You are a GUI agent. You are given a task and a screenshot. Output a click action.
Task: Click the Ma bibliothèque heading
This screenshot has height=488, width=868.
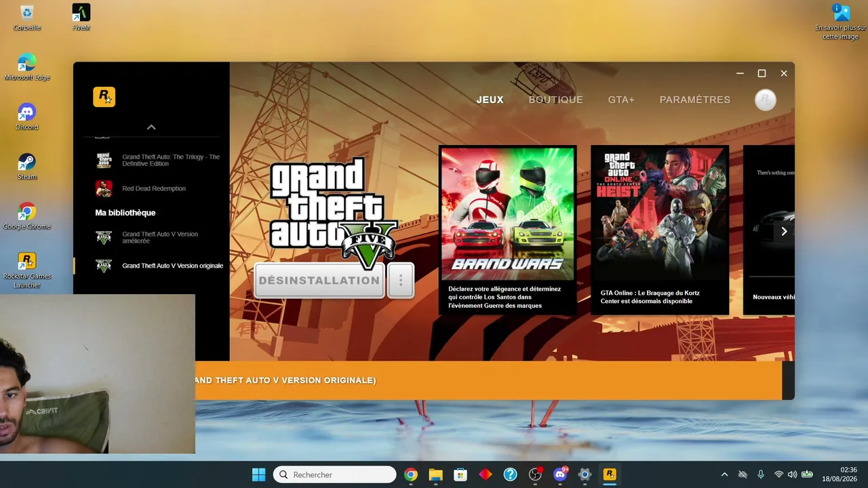125,213
